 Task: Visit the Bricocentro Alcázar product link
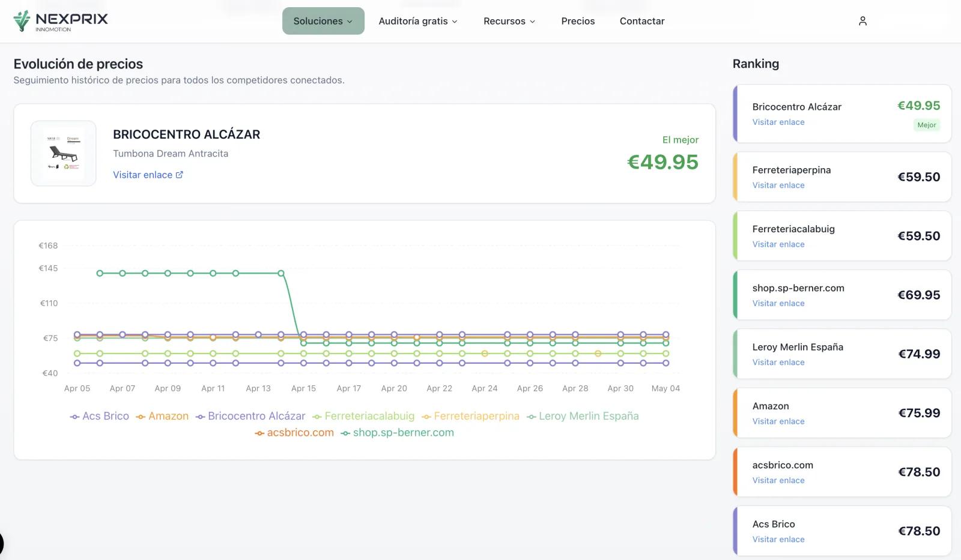click(148, 175)
